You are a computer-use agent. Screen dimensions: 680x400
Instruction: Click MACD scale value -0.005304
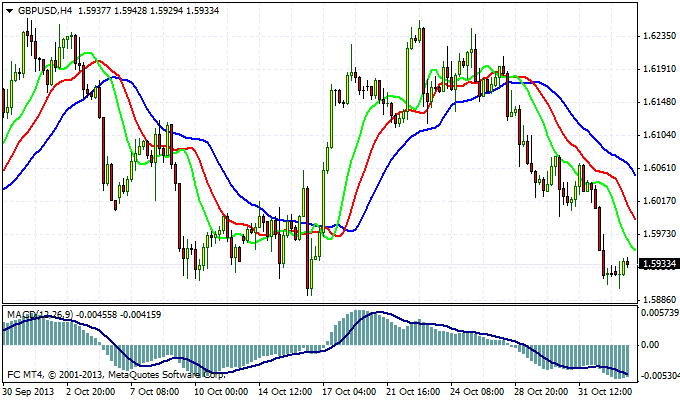pyautogui.click(x=660, y=376)
